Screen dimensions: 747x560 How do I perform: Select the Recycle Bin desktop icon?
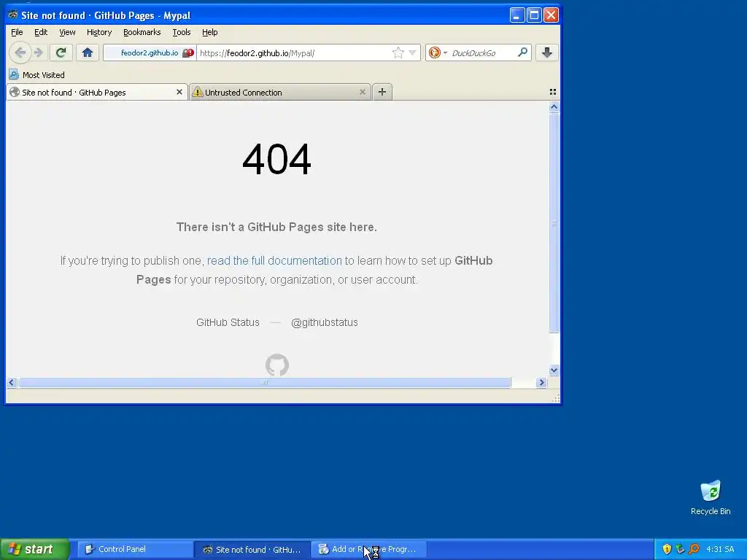point(711,497)
